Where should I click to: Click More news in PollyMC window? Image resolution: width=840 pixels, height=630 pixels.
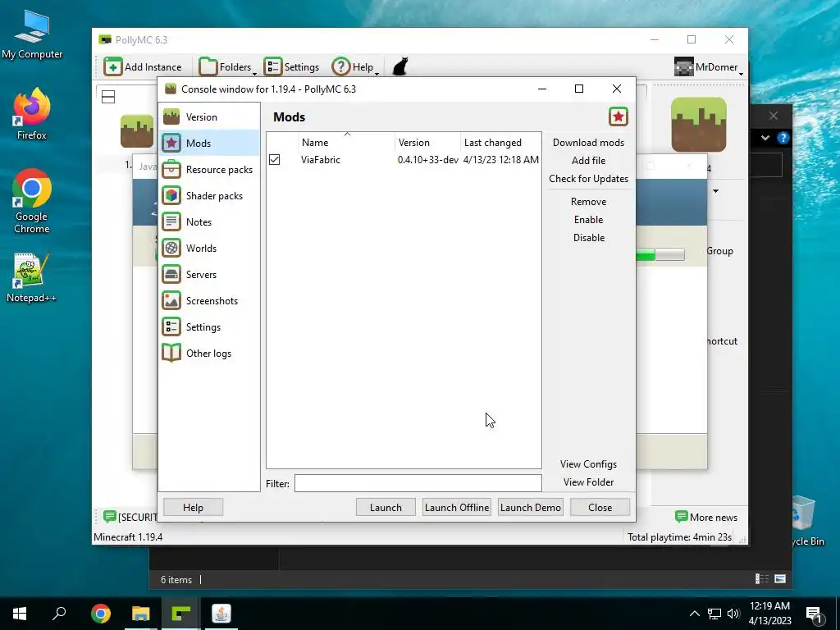pos(706,517)
